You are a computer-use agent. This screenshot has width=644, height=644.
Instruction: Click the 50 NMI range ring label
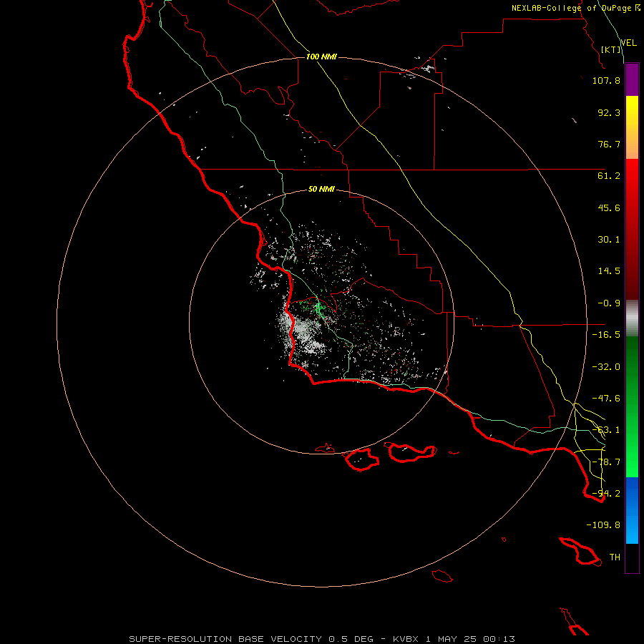[x=321, y=190]
